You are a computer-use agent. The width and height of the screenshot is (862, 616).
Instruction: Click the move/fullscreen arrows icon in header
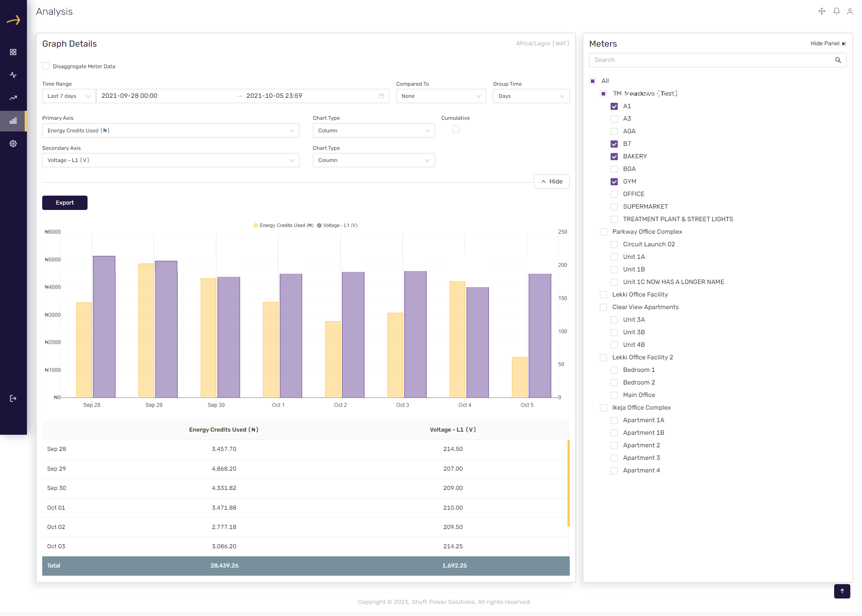coord(822,11)
